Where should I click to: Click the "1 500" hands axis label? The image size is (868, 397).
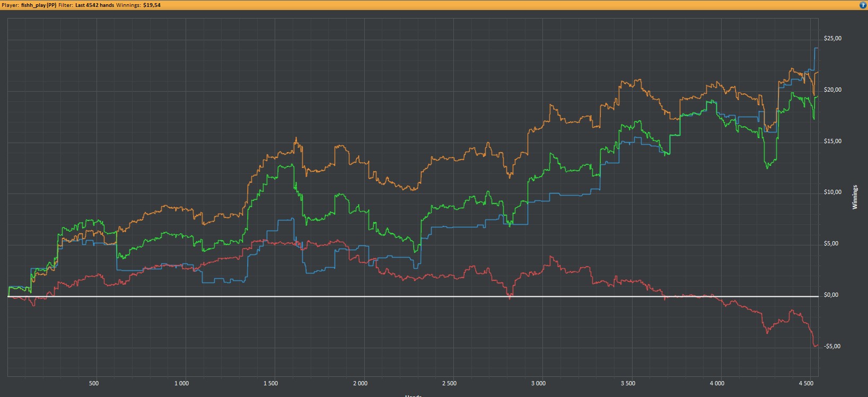[270, 383]
